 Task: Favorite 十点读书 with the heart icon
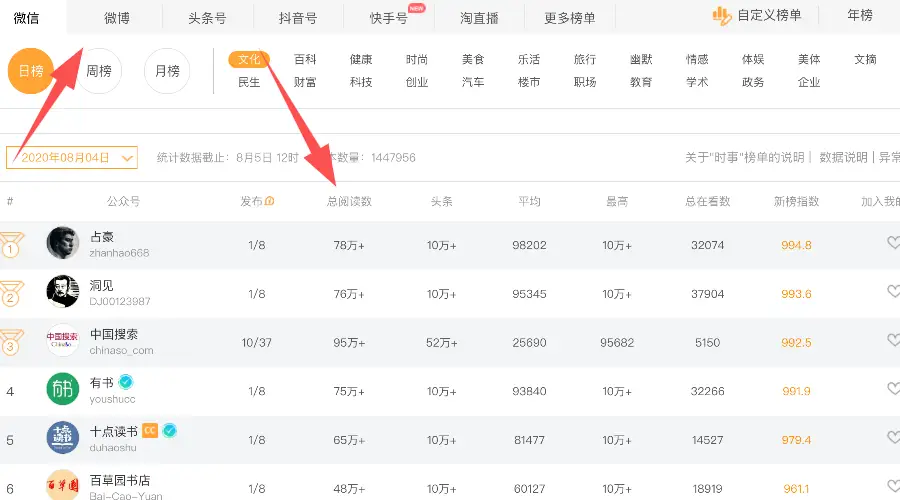tap(893, 437)
